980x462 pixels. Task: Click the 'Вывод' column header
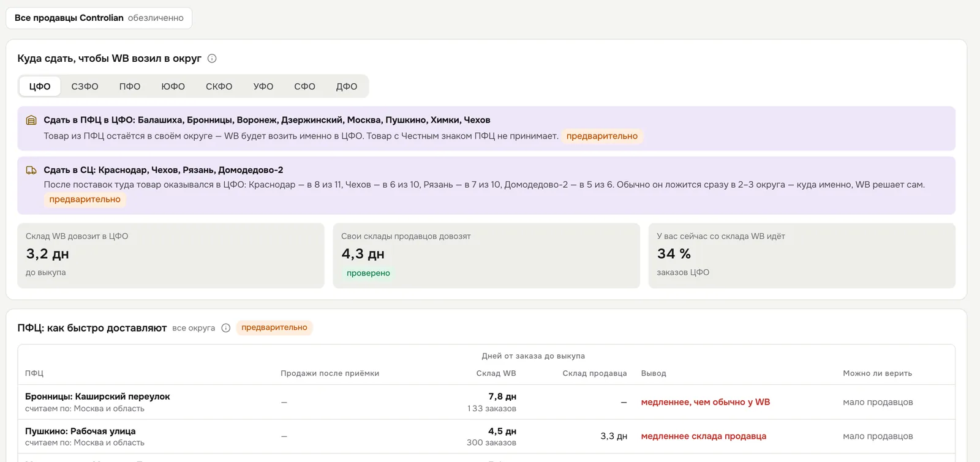point(654,373)
